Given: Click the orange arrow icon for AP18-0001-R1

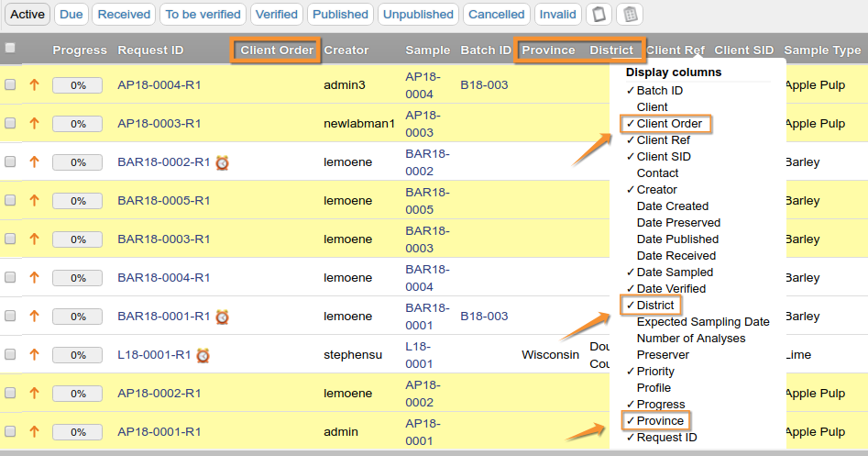Looking at the screenshot, I should pos(35,432).
